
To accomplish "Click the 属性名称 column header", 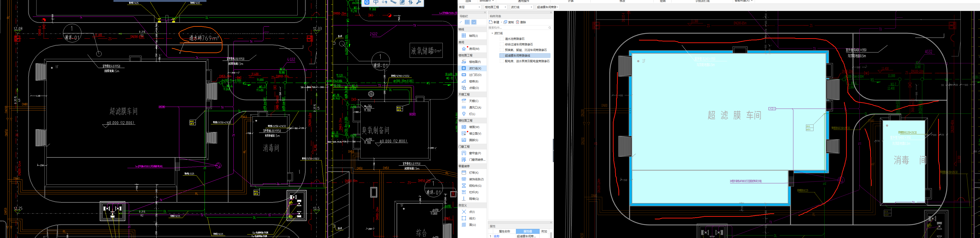I will tap(505, 231).
